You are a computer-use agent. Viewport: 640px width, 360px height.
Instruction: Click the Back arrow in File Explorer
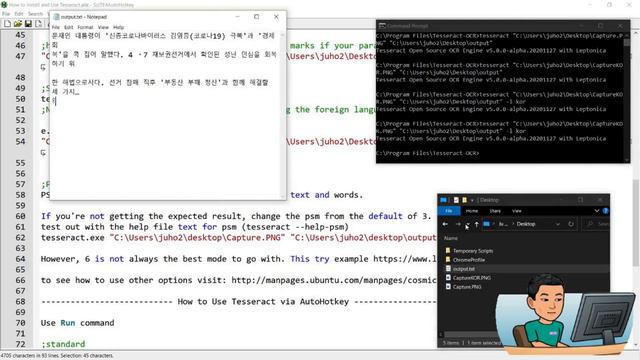click(x=445, y=224)
